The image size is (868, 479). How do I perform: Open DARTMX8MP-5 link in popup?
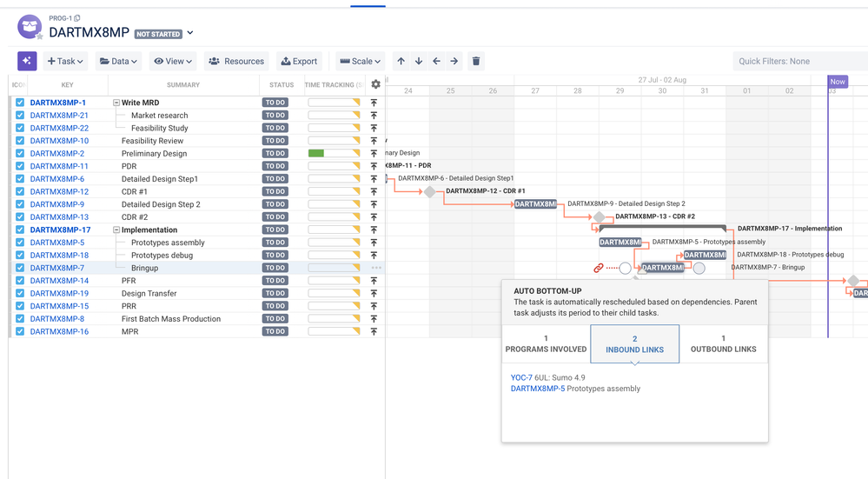point(538,389)
